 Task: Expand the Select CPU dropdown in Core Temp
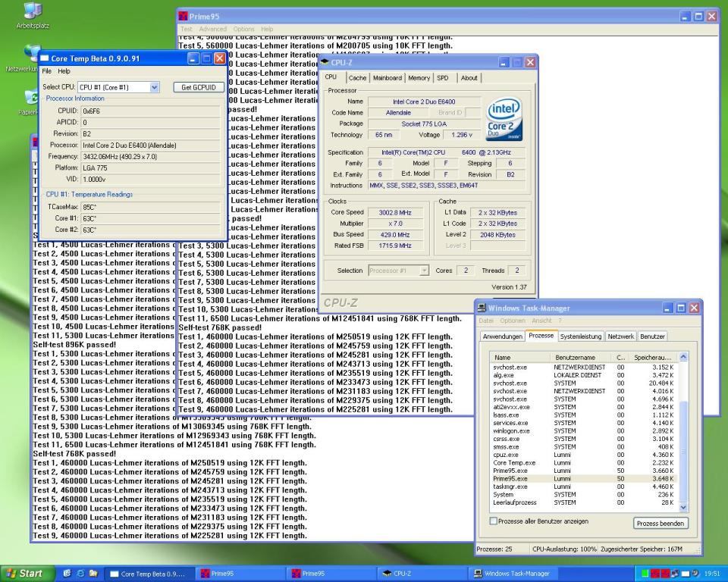coord(155,87)
